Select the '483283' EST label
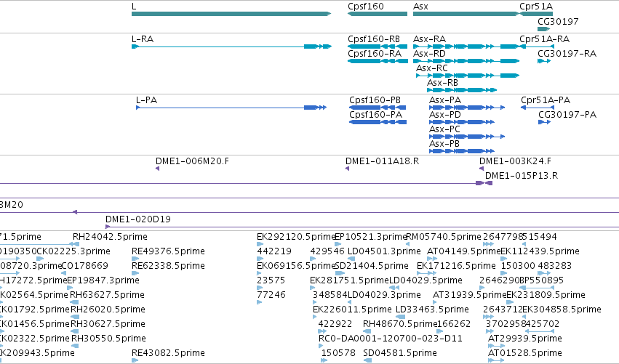Screen dimensions: 619x364 tap(555, 266)
